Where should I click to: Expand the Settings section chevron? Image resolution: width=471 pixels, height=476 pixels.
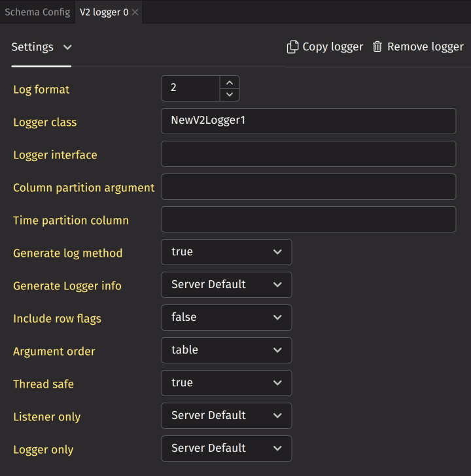tap(67, 47)
